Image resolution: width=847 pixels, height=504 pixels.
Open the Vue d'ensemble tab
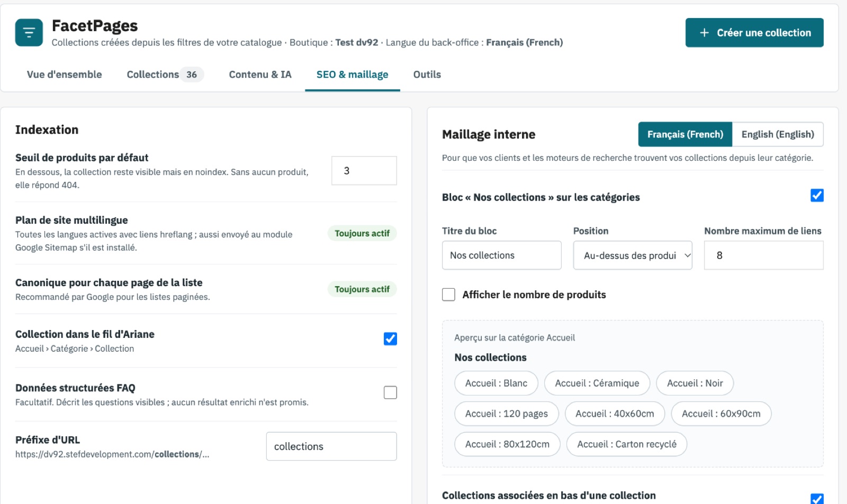(65, 75)
